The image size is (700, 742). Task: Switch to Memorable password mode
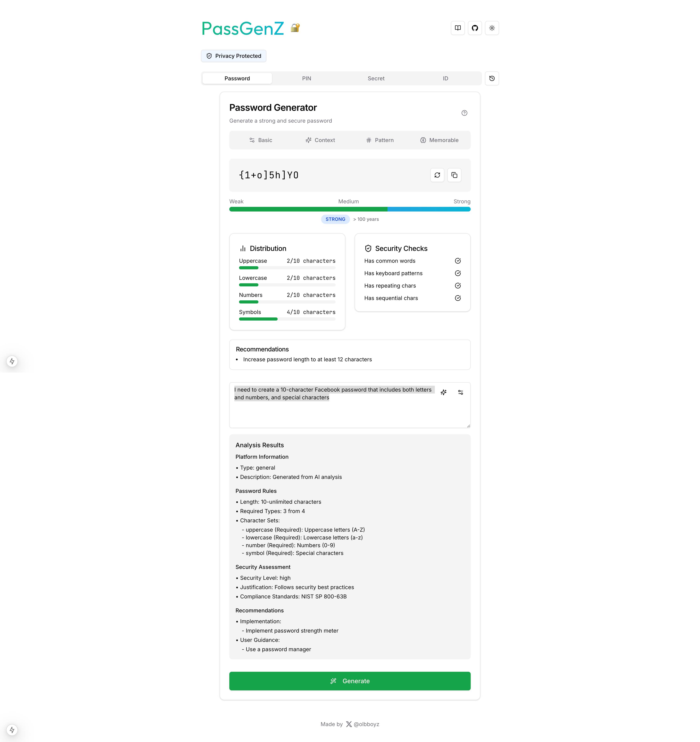pyautogui.click(x=439, y=140)
